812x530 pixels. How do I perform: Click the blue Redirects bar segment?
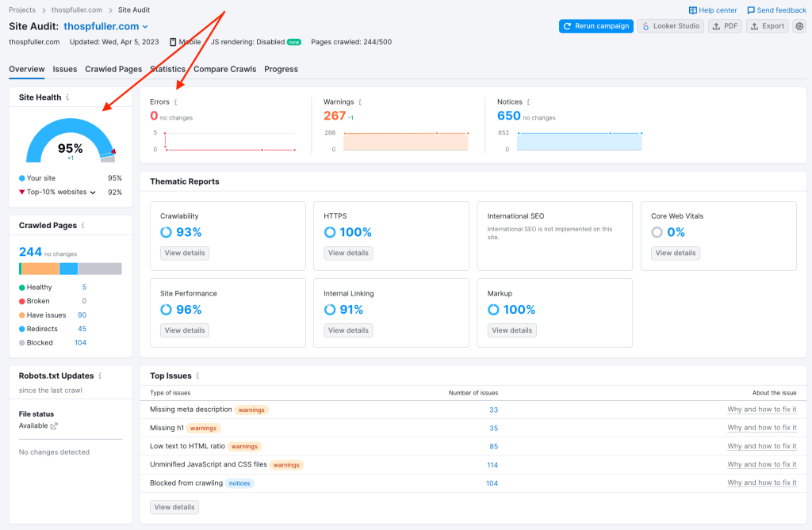coord(69,269)
